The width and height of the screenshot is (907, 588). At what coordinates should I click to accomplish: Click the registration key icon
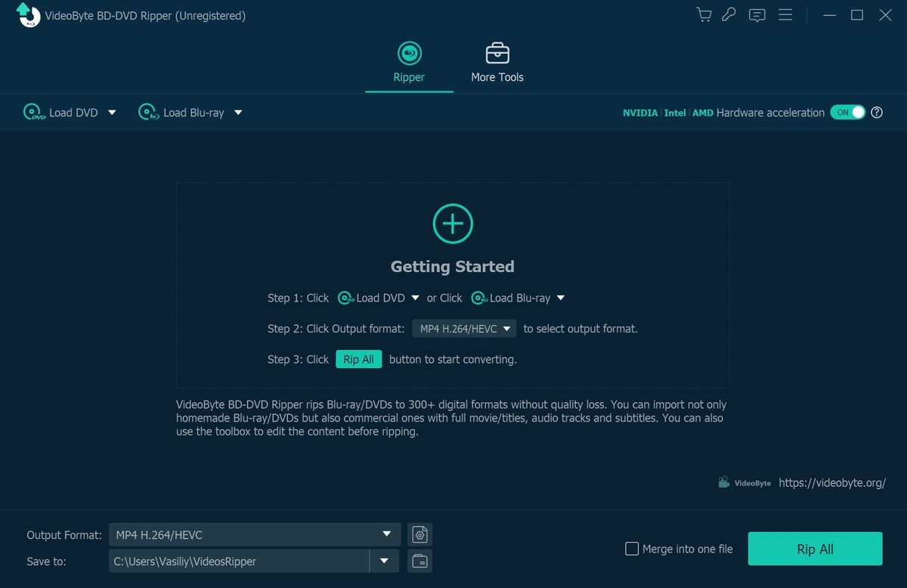coord(729,14)
